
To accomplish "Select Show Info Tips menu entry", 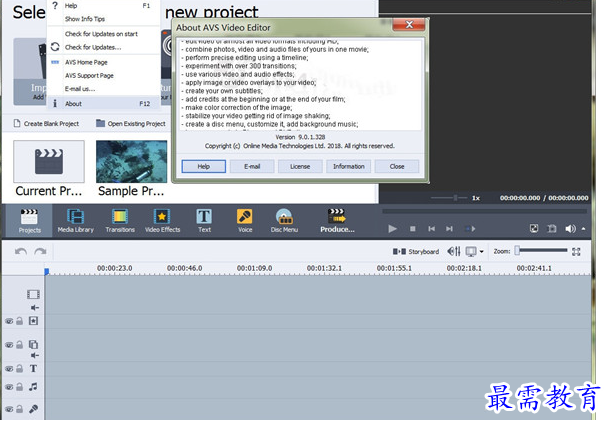I will (x=103, y=19).
